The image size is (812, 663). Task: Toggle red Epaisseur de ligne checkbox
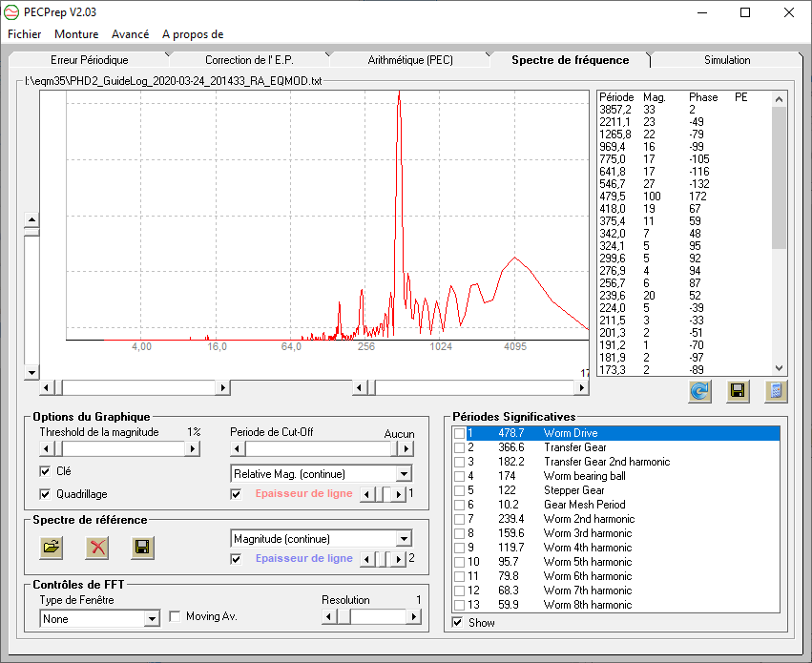(236, 494)
